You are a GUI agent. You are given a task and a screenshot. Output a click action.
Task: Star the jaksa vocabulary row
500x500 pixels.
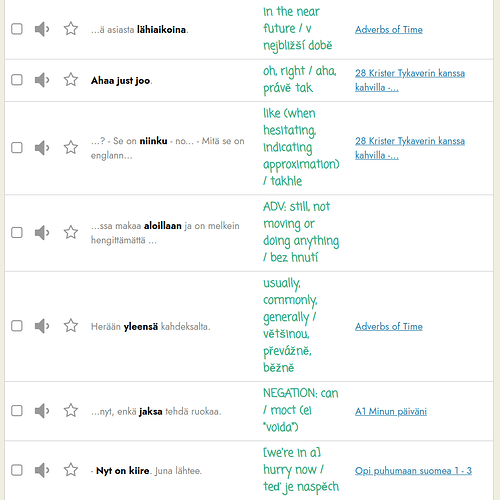coord(71,410)
